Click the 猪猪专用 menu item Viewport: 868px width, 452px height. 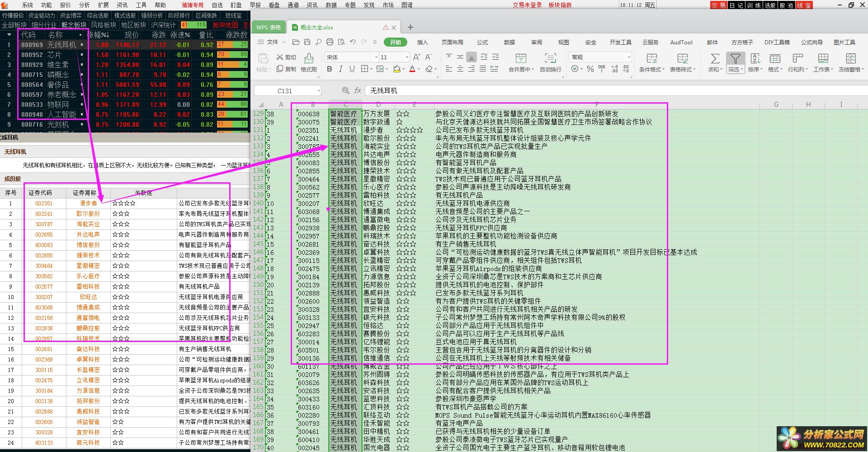(193, 5)
